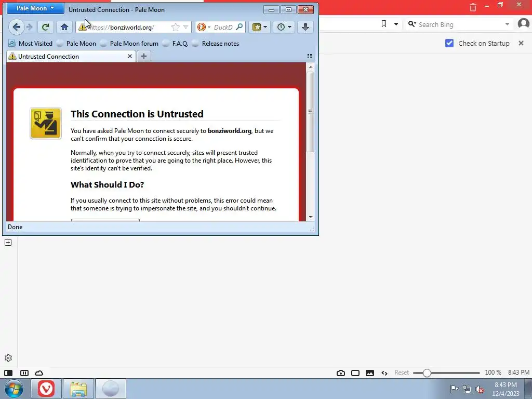
Task: Adjust the Vivaldi zoom slider handle
Action: coord(427,373)
